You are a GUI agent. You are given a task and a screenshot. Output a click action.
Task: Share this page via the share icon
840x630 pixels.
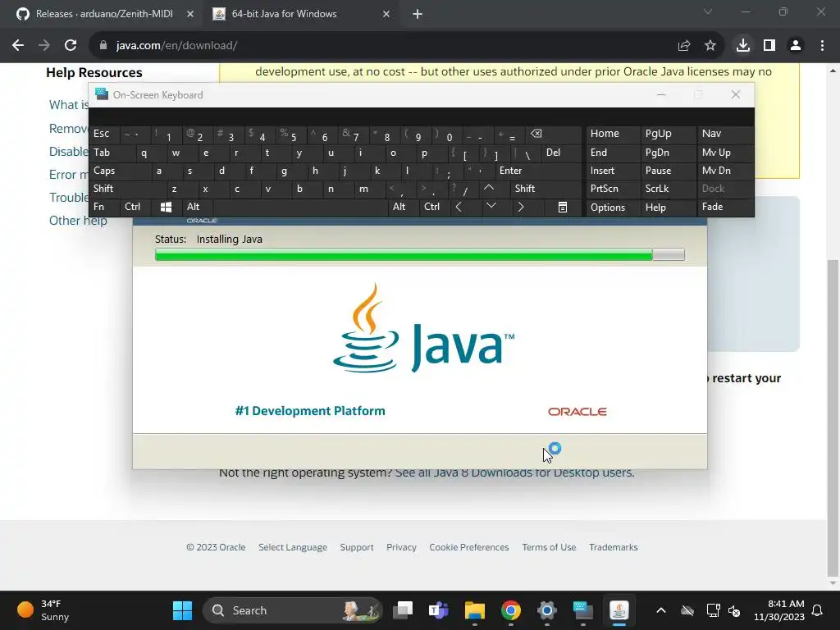coord(683,46)
